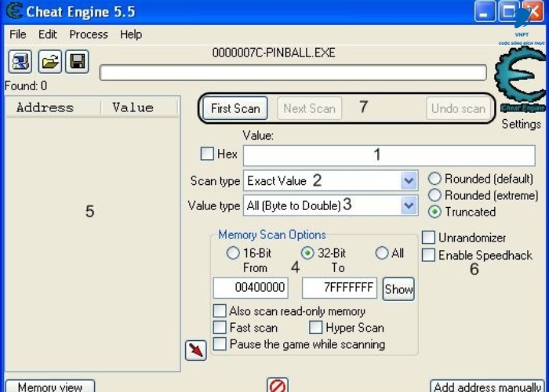Click the Show button

(x=398, y=289)
